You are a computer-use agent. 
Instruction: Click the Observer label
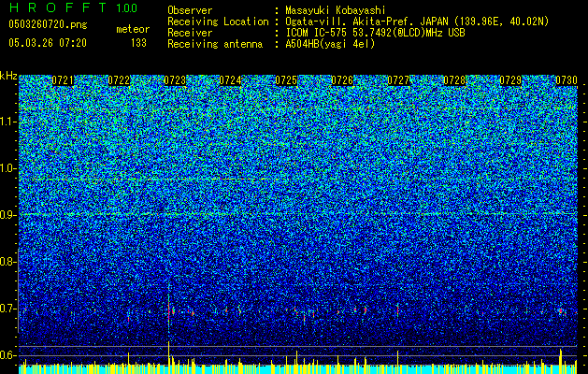(190, 10)
